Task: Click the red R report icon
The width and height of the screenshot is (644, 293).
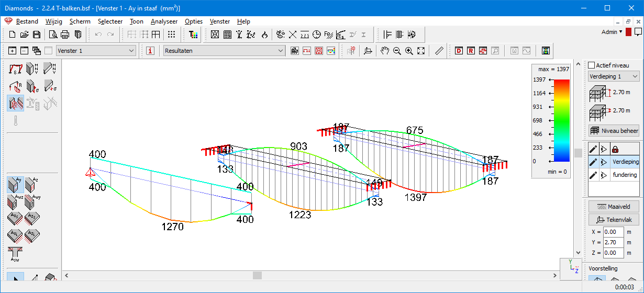Action: coord(471,51)
